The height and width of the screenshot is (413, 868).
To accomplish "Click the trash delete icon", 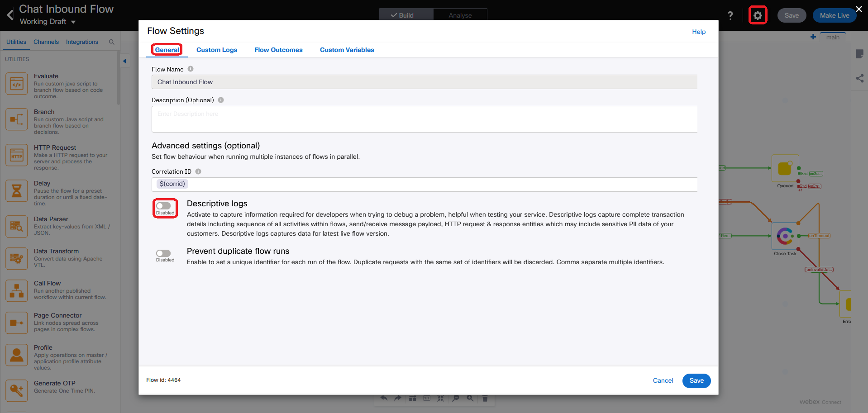I will coord(485,398).
